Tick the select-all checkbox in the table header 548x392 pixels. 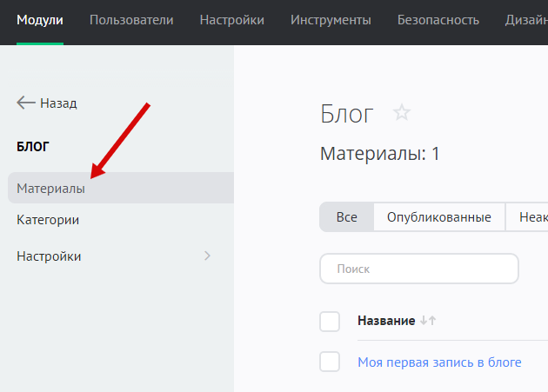[x=330, y=322]
